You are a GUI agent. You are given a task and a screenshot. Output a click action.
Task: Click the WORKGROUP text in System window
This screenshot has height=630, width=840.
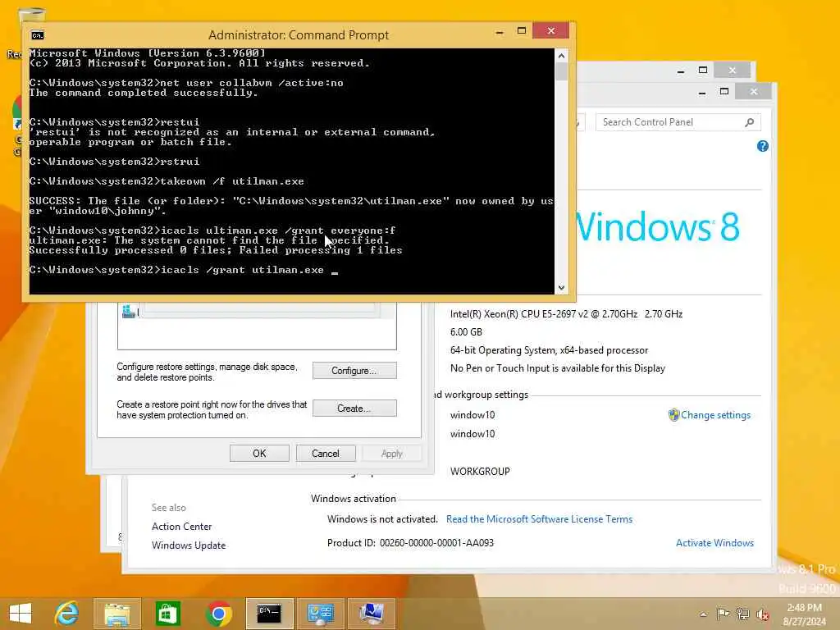(x=480, y=472)
